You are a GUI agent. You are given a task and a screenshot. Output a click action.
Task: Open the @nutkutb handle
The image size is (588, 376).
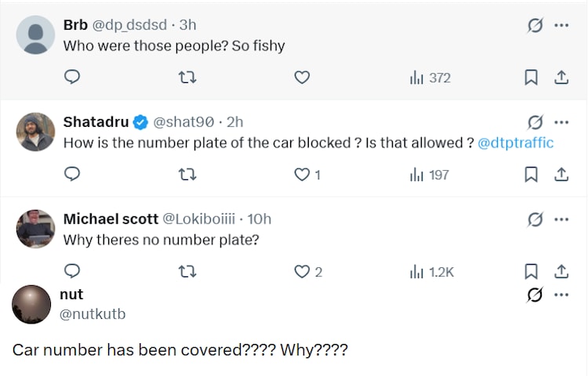(93, 314)
